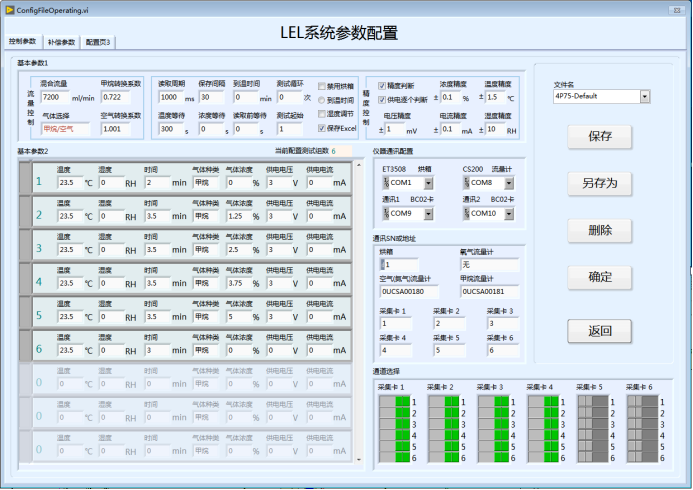Turn on channel 4 of 采集卡 6
The width and height of the screenshot is (693, 490).
coord(643,435)
